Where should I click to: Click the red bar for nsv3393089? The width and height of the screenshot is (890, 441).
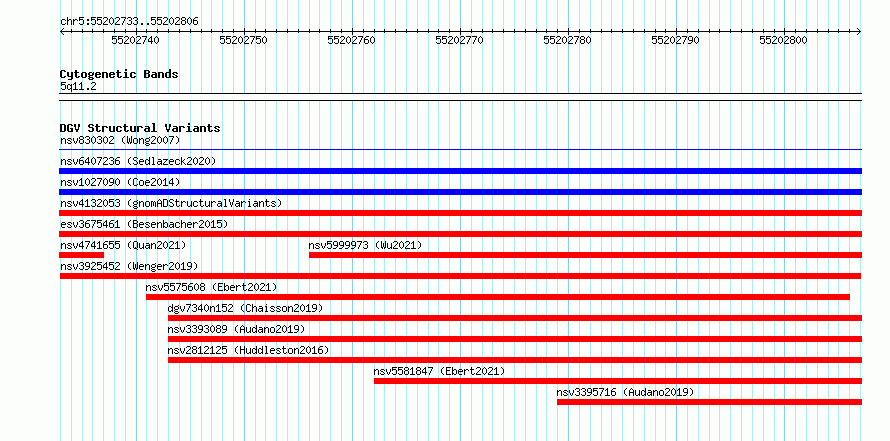coord(515,339)
